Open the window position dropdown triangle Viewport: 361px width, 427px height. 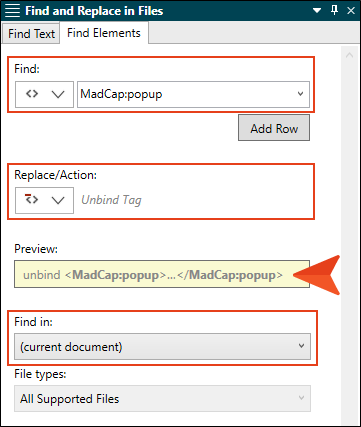pyautogui.click(x=317, y=11)
